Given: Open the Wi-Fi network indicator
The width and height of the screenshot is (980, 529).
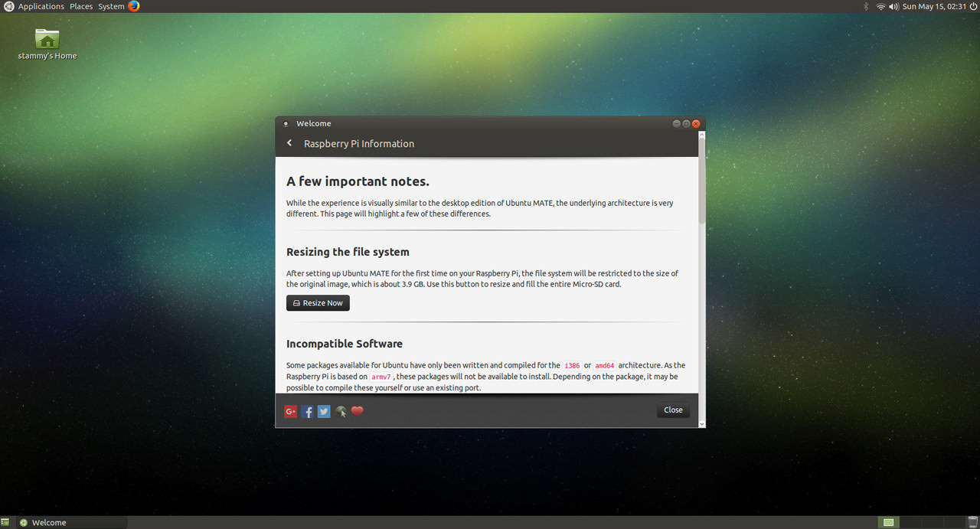Looking at the screenshot, I should click(x=880, y=6).
